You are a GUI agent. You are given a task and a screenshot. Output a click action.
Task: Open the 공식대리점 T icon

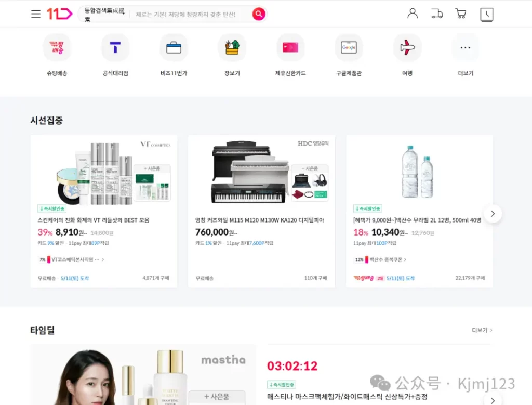pos(115,47)
